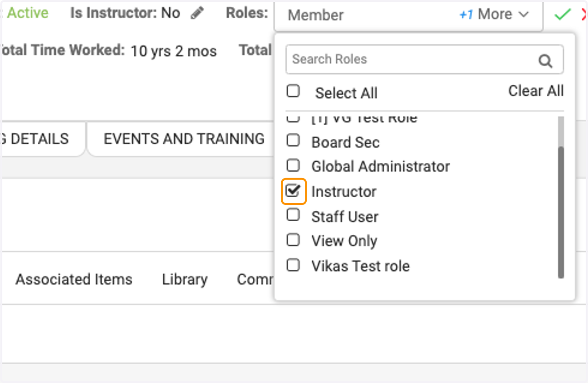Click the Instructor role label
This screenshot has width=588, height=383.
(x=344, y=191)
